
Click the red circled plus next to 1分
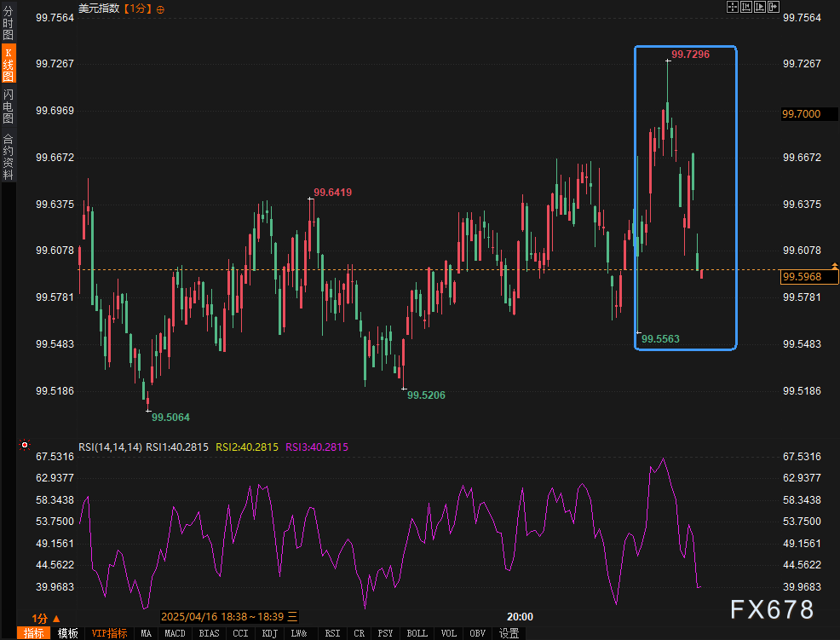161,9
